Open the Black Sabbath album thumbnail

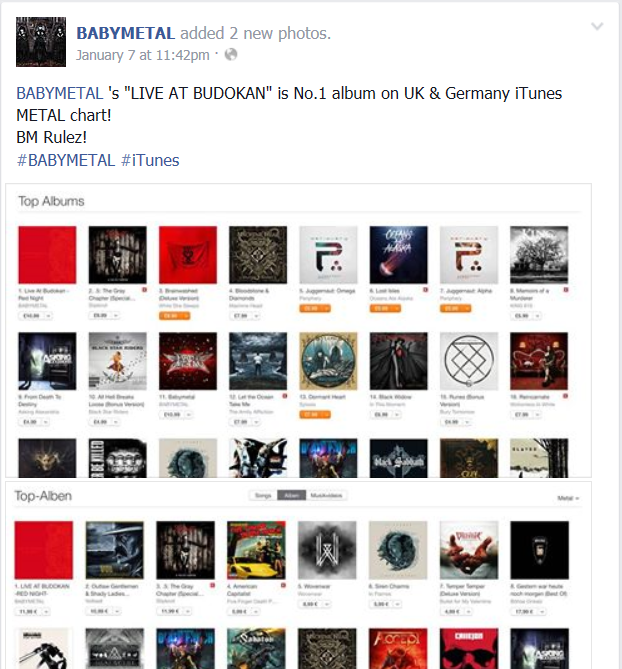click(398, 458)
